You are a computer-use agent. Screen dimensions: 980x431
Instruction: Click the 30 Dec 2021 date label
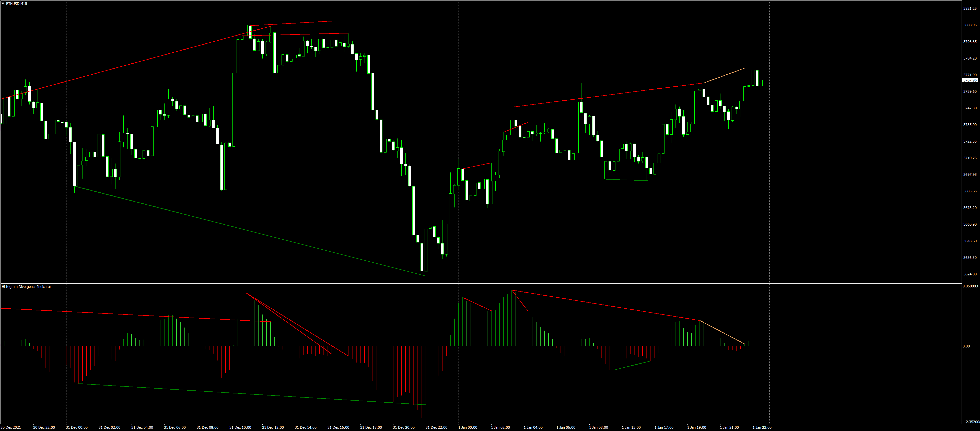pyautogui.click(x=11, y=427)
